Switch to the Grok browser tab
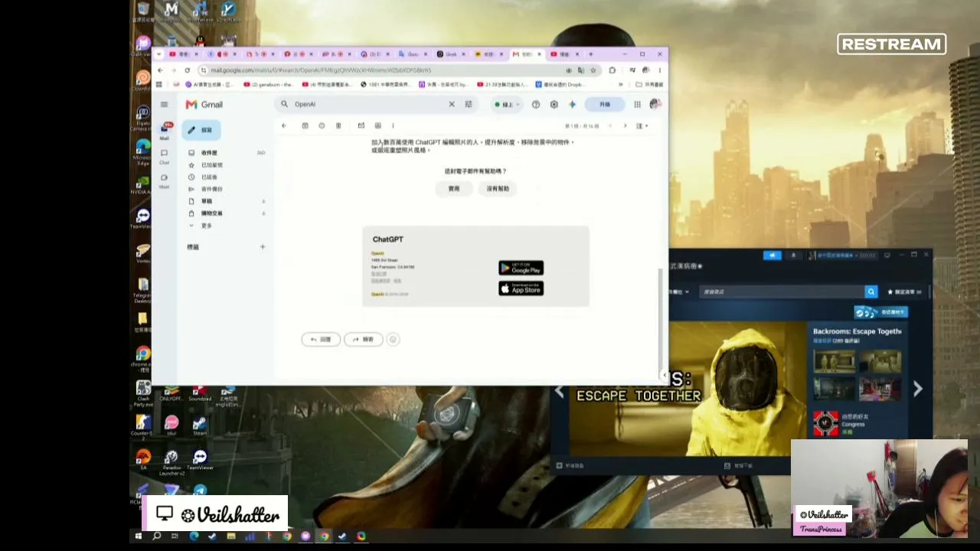Image resolution: width=980 pixels, height=551 pixels. [x=450, y=54]
